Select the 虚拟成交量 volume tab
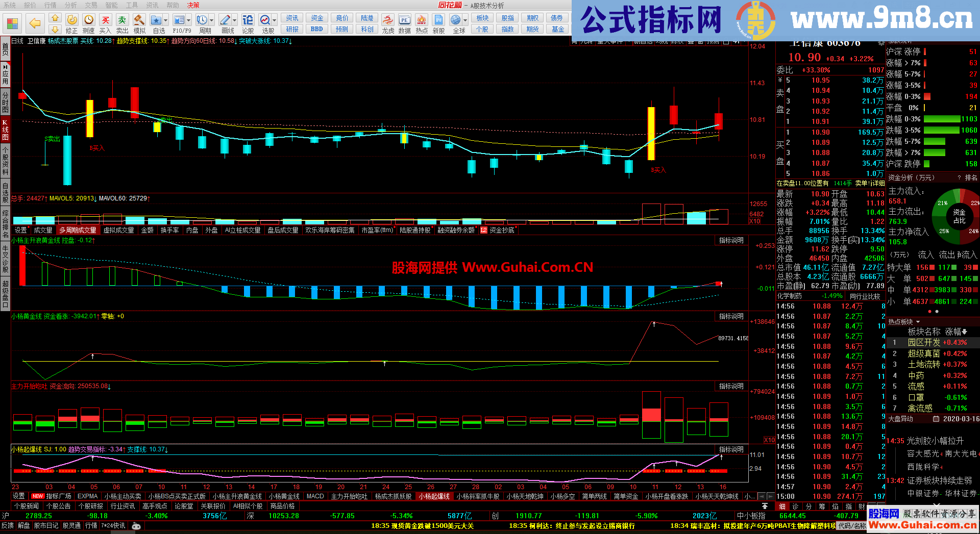Viewport: 980px width, 534px height. point(119,231)
